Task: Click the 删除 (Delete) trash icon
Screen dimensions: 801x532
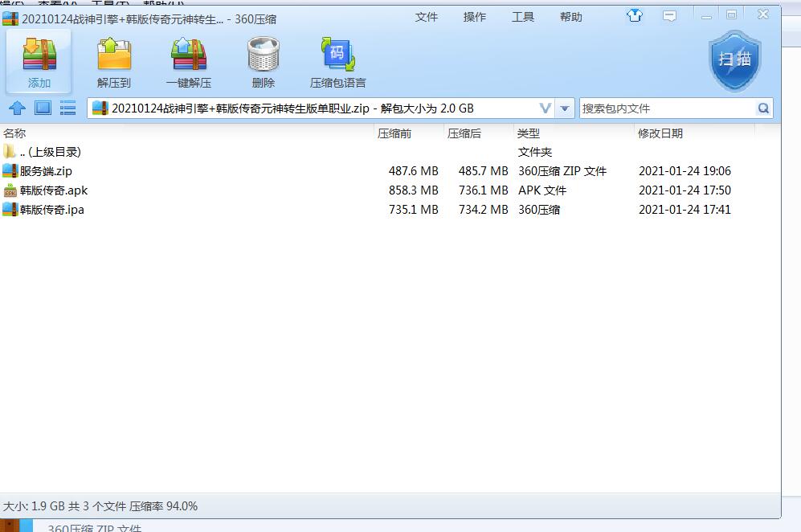Action: point(263,62)
